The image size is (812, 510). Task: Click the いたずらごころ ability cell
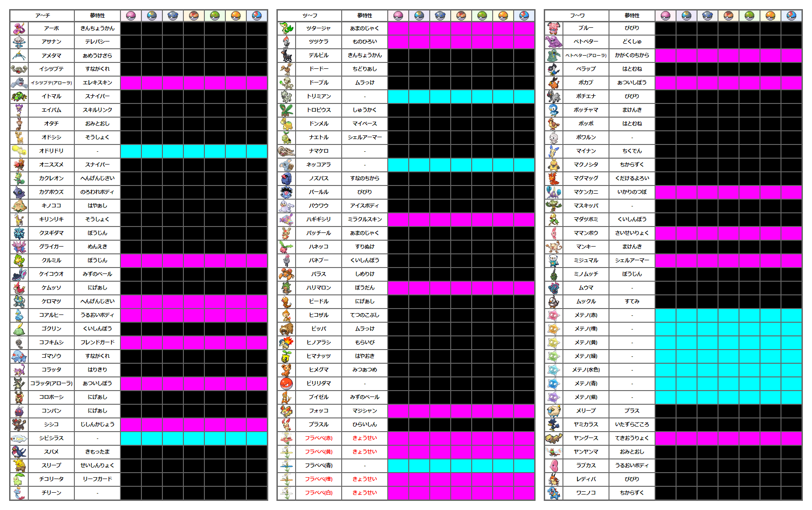coord(632,424)
